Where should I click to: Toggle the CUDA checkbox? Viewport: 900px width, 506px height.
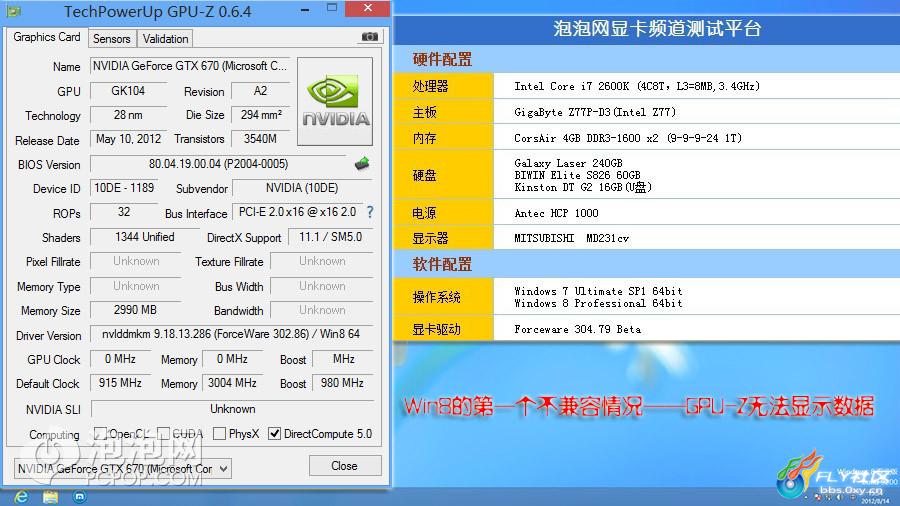click(x=164, y=434)
